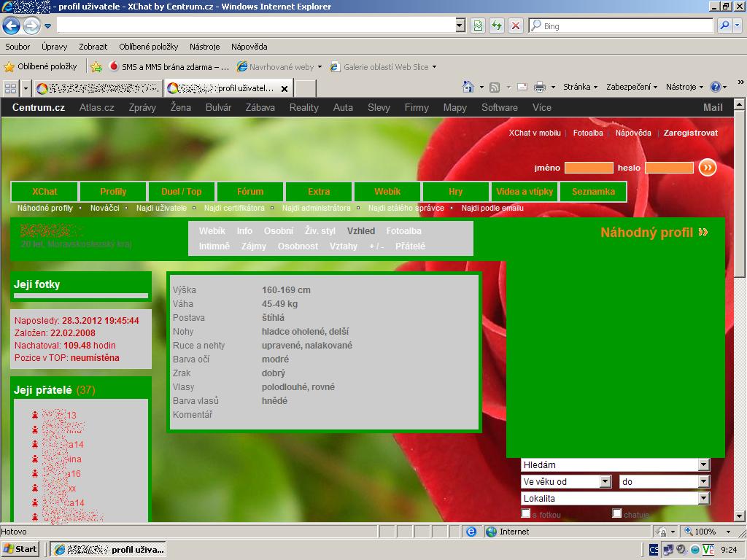Open the Nástroje menu in menu bar
747x560 pixels.
tap(204, 47)
